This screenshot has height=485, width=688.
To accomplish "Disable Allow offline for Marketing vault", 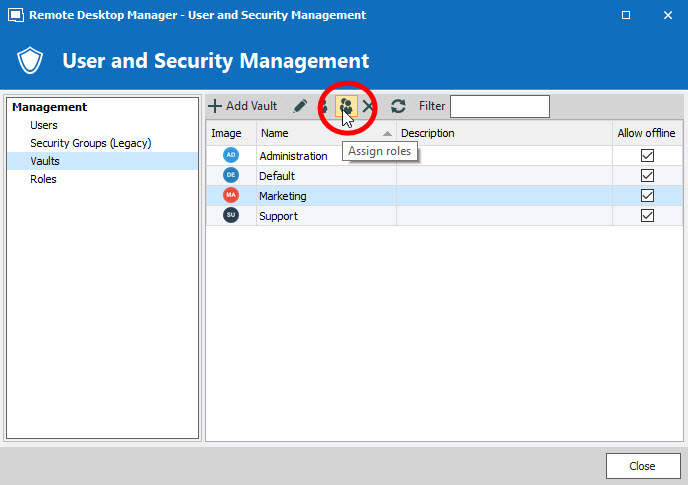I will coord(647,196).
